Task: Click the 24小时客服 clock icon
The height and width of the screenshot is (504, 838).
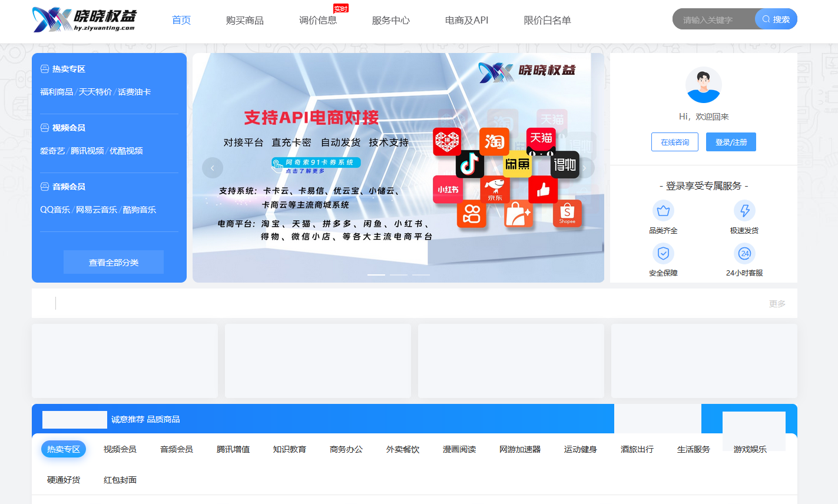Action: (x=744, y=253)
